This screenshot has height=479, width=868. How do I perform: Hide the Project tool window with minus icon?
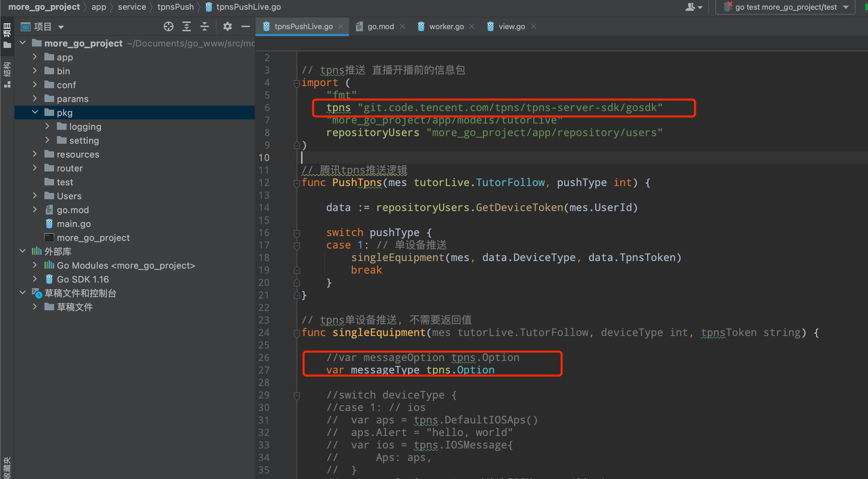pyautogui.click(x=246, y=26)
